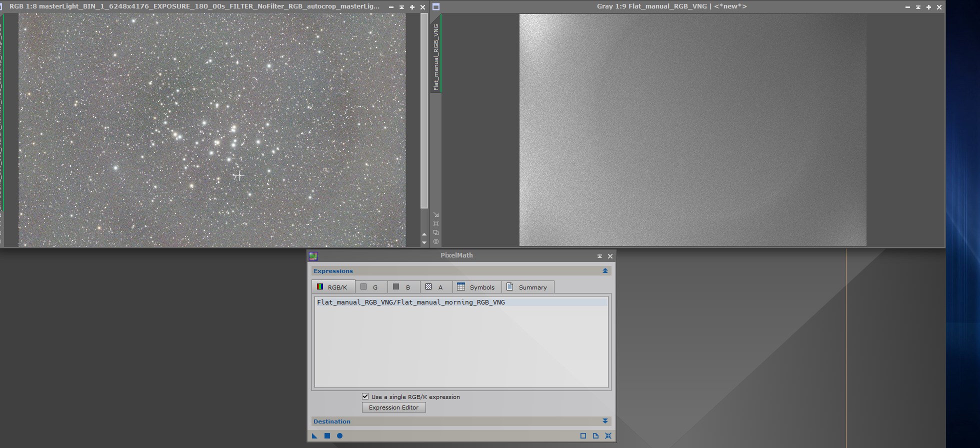This screenshot has width=980, height=448.
Task: Click the hollow square icon in PixelMath bottom bar
Action: coord(583,436)
